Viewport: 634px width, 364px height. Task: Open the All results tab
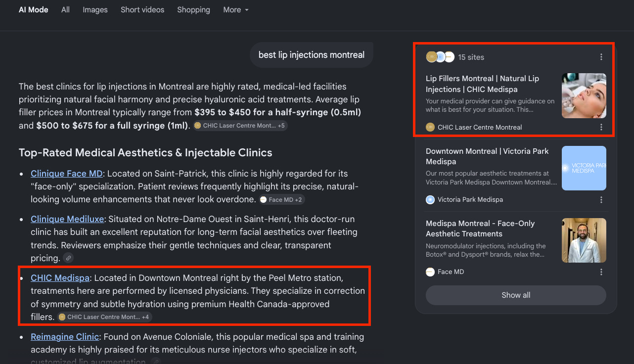tap(65, 10)
